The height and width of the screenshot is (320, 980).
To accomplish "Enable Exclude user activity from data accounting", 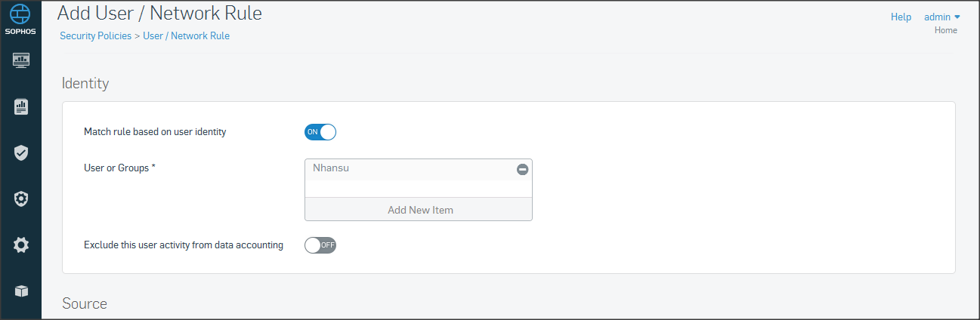I will pos(320,245).
